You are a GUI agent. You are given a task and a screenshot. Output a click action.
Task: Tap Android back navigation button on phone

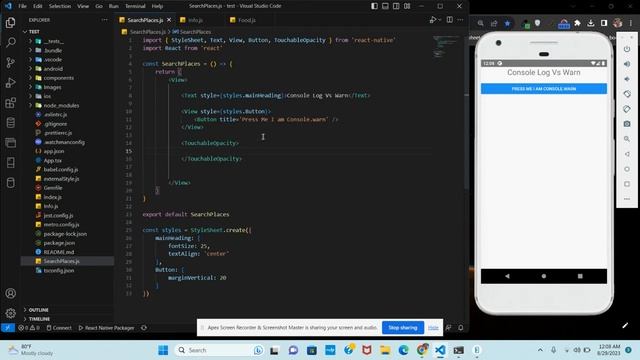pos(507,276)
